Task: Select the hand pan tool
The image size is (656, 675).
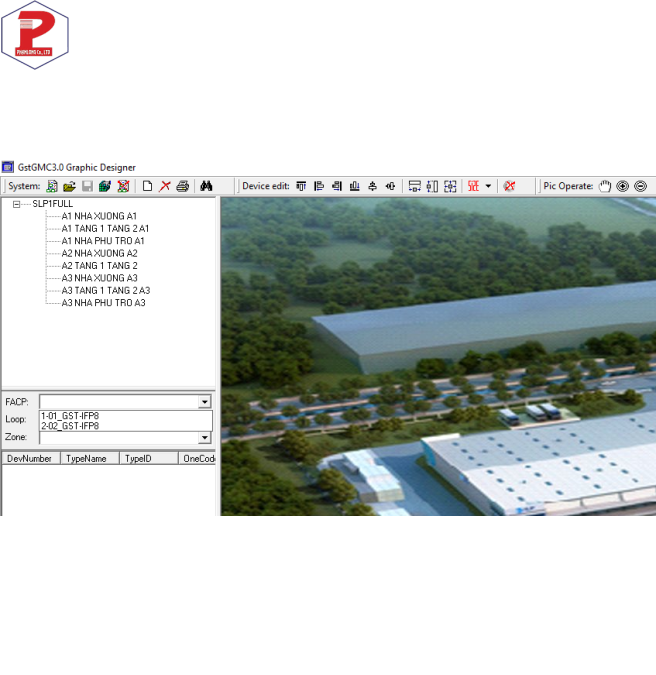Action: [605, 186]
